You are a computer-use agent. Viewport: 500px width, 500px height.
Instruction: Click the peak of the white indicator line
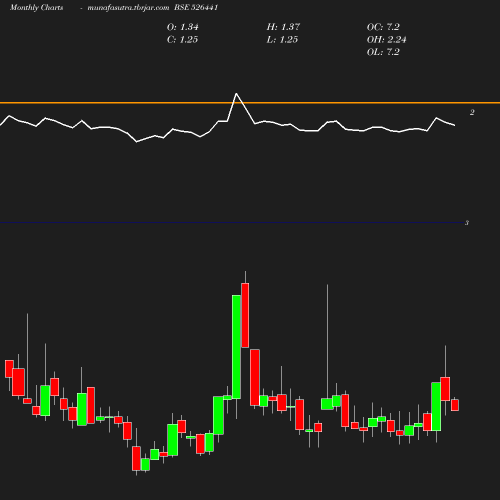(237, 94)
